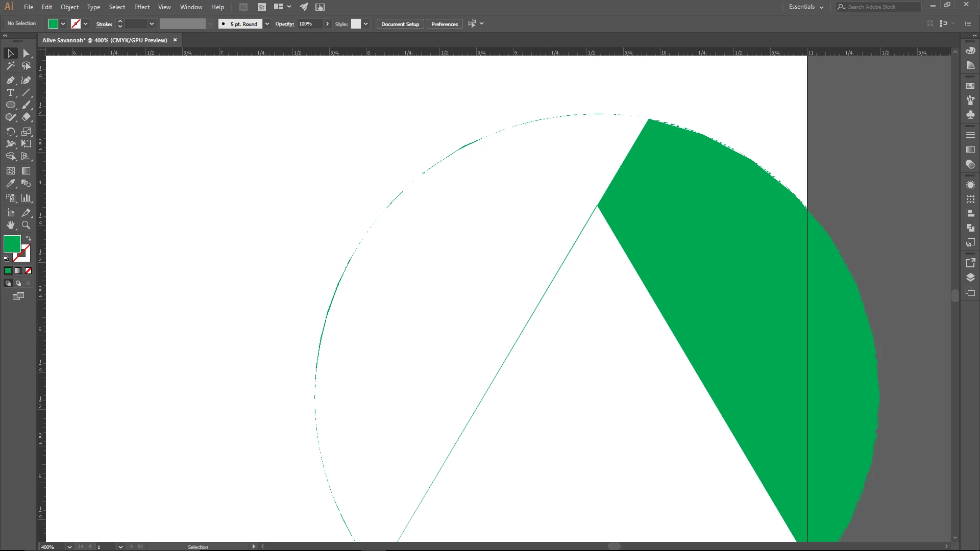Viewport: 980px width, 551px height.
Task: Set paint mode to None
Action: (29, 271)
